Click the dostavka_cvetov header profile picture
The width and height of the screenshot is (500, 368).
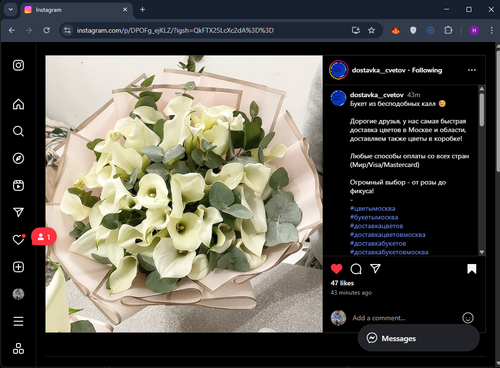tap(339, 70)
